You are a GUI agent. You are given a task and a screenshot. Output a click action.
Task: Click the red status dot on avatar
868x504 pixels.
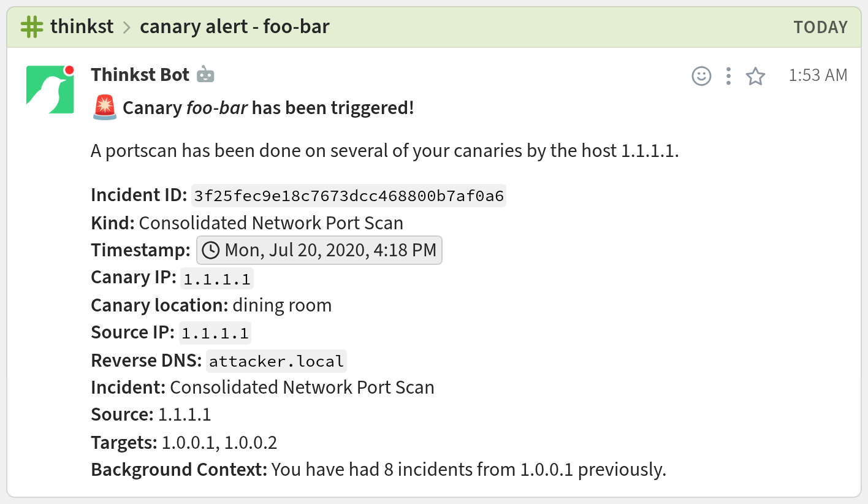click(69, 69)
